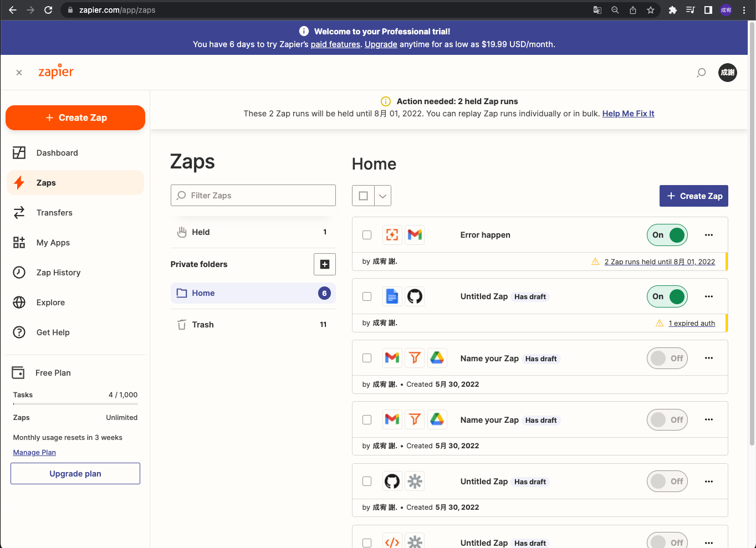Click the Gmail icon on second Name your Zap
Viewport: 756px width, 548px height.
tap(392, 419)
